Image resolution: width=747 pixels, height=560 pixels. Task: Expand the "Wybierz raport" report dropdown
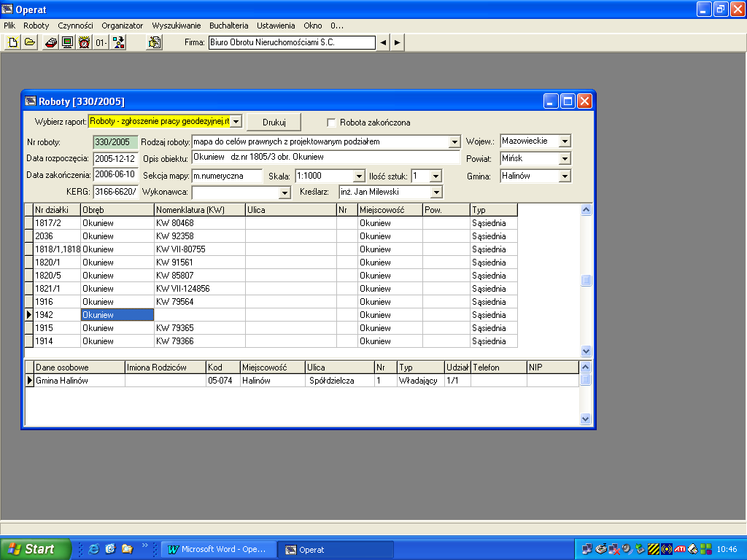pos(236,121)
